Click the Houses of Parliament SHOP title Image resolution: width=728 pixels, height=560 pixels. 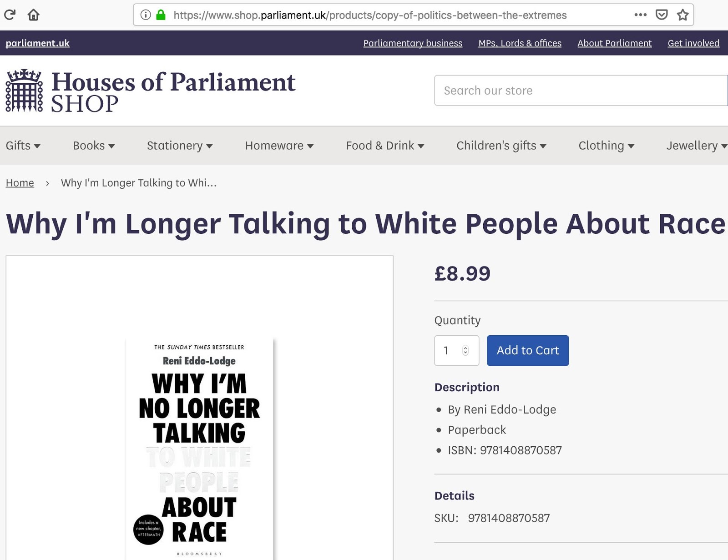(173, 92)
